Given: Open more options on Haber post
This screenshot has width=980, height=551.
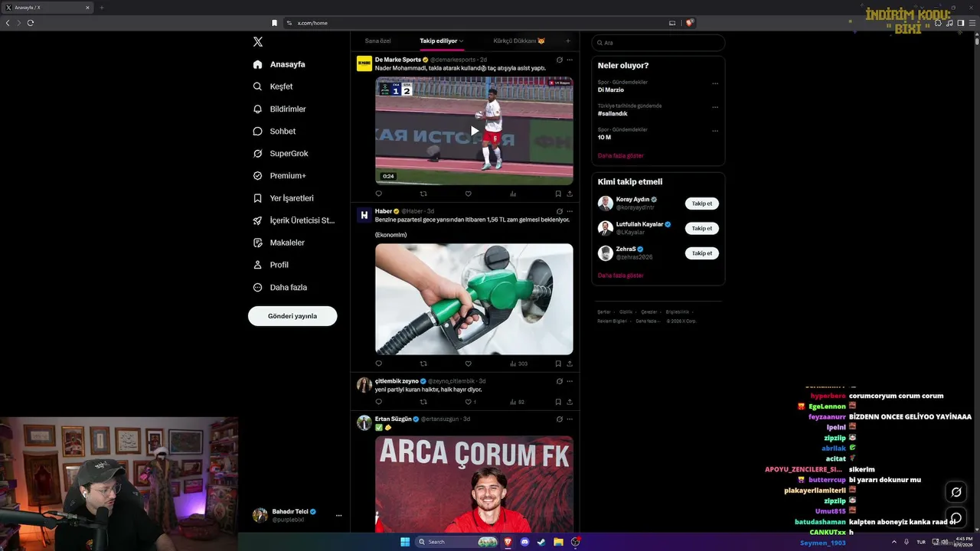Looking at the screenshot, I should pyautogui.click(x=570, y=211).
